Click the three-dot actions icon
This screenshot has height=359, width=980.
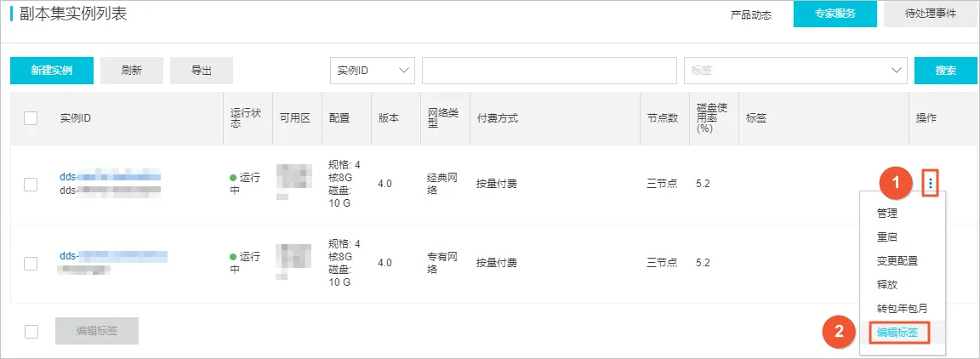[x=932, y=183]
